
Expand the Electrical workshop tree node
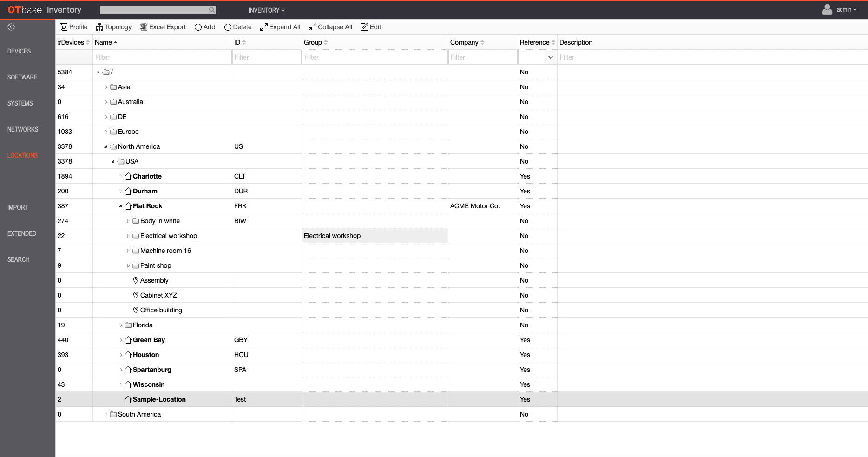pyautogui.click(x=128, y=236)
